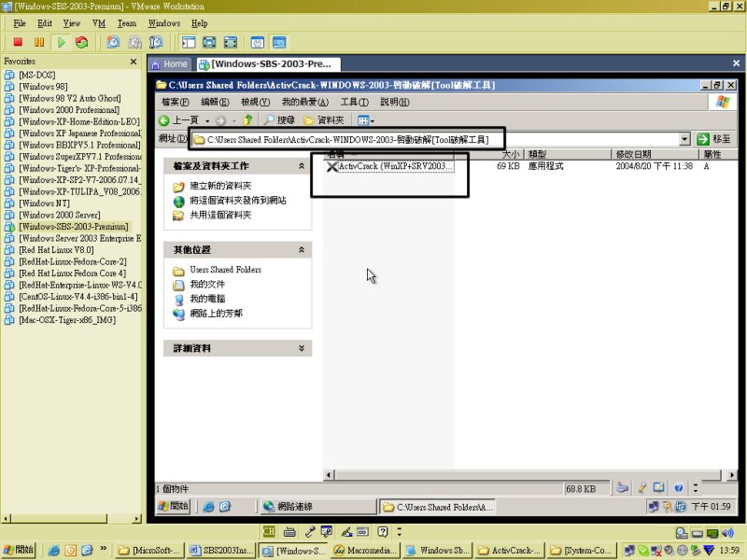The image size is (747, 560).
Task: Toggle the VMware sidebar view icon
Action: pyautogui.click(x=189, y=42)
